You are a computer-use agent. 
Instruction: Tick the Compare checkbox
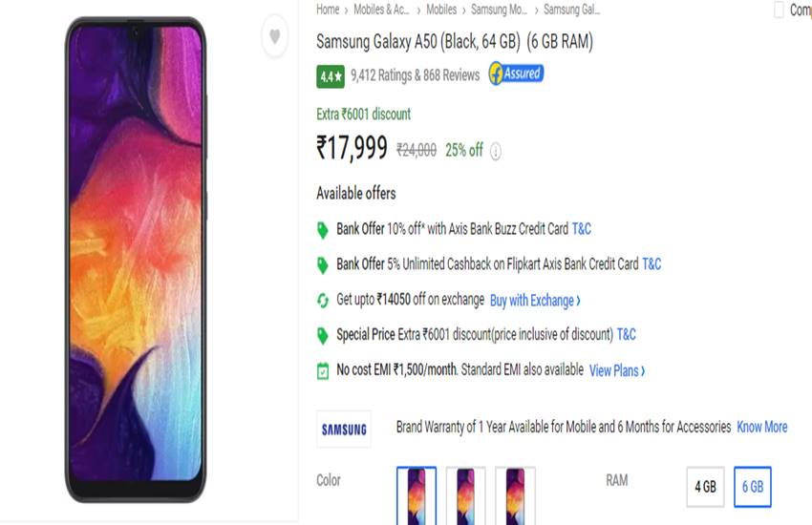(x=779, y=10)
